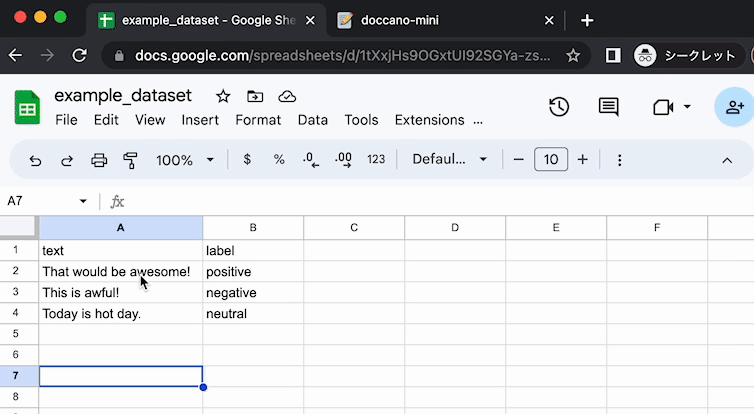Expand the Default font dropdown

(x=450, y=160)
